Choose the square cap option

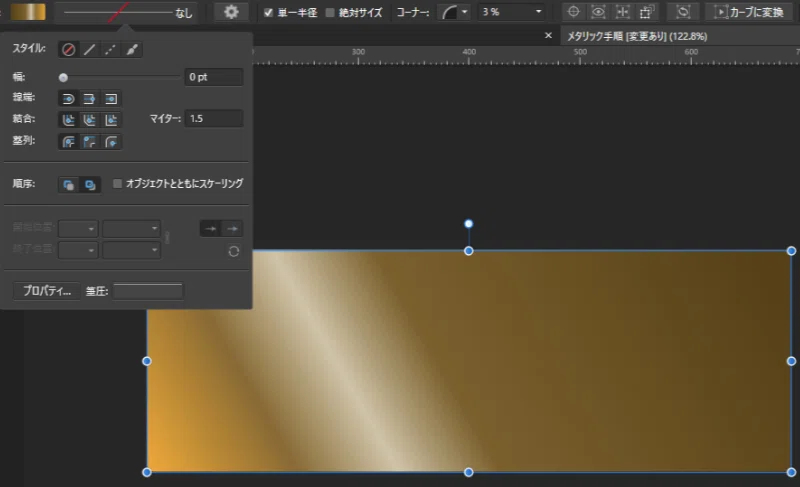pos(111,98)
